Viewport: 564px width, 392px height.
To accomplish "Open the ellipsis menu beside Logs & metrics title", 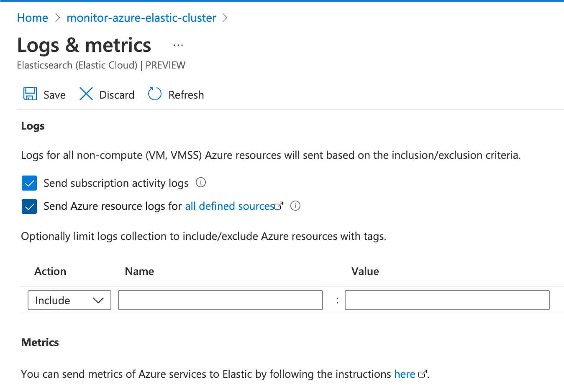I will click(178, 45).
